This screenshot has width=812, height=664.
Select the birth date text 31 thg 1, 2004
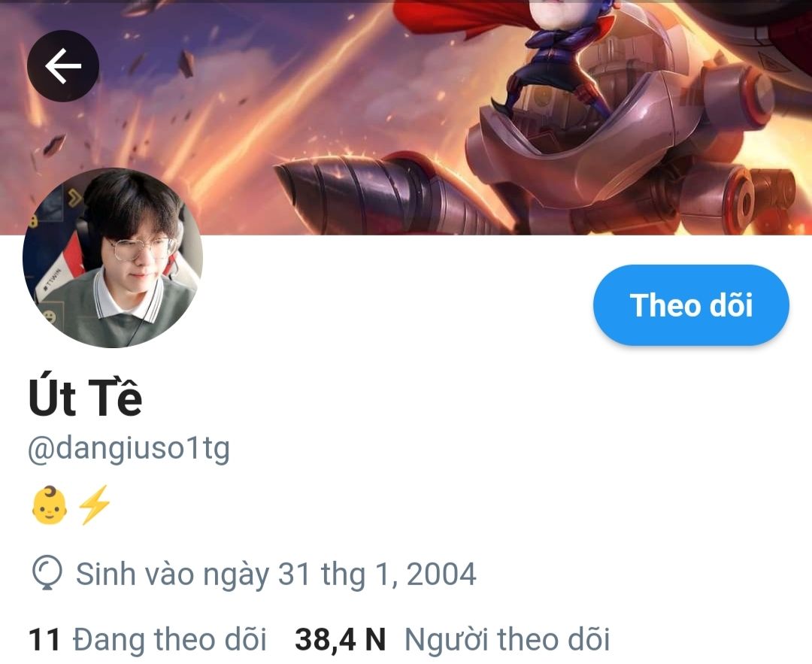[x=377, y=574]
